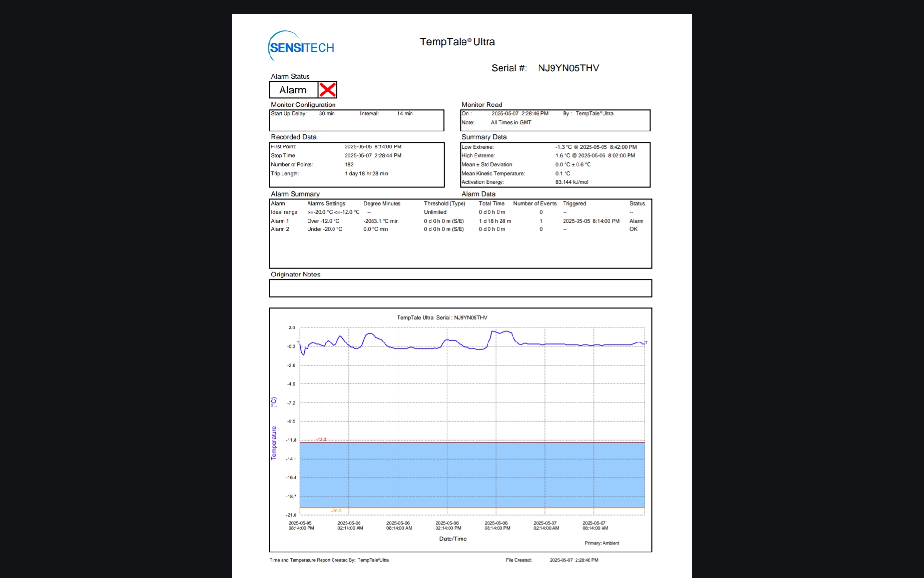Select Alarm 1 setting Over -12.0 °C

click(x=323, y=221)
